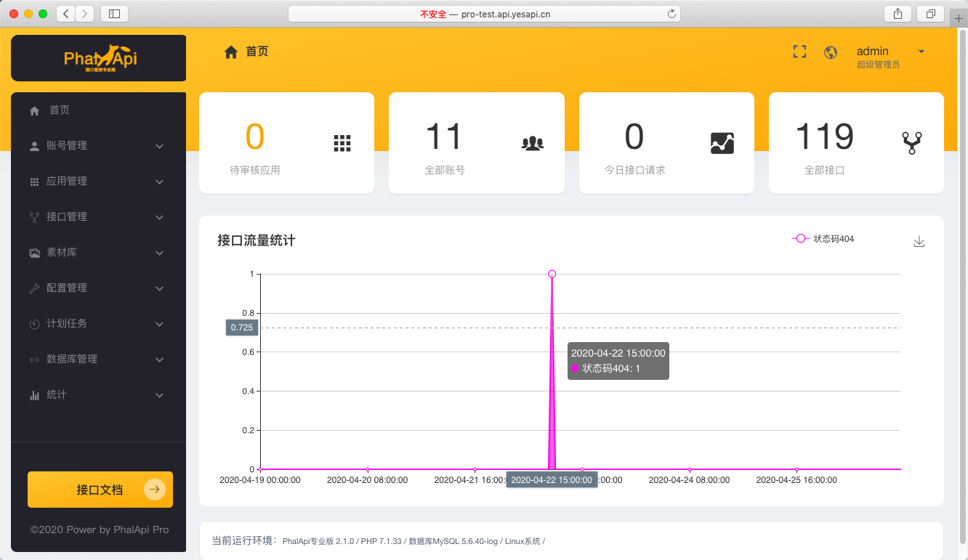Click the chart icon on 今日接口请求 card

click(x=722, y=143)
